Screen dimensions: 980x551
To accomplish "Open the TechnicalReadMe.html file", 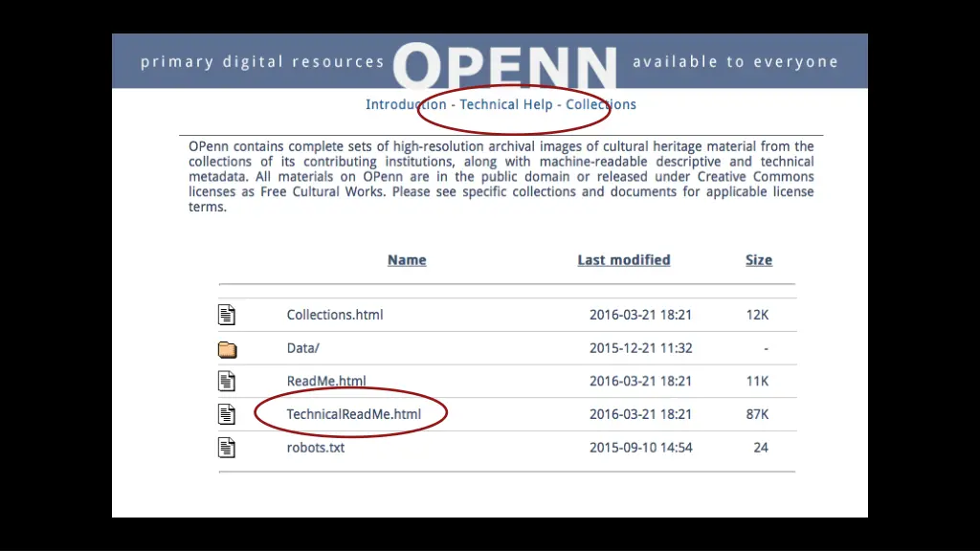I will click(x=354, y=414).
